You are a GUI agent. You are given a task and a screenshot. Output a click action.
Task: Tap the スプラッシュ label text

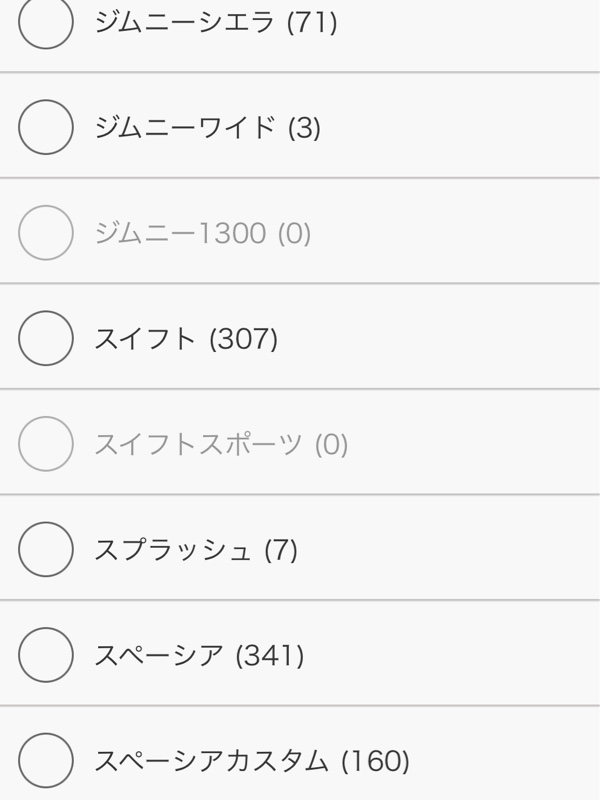click(x=173, y=550)
